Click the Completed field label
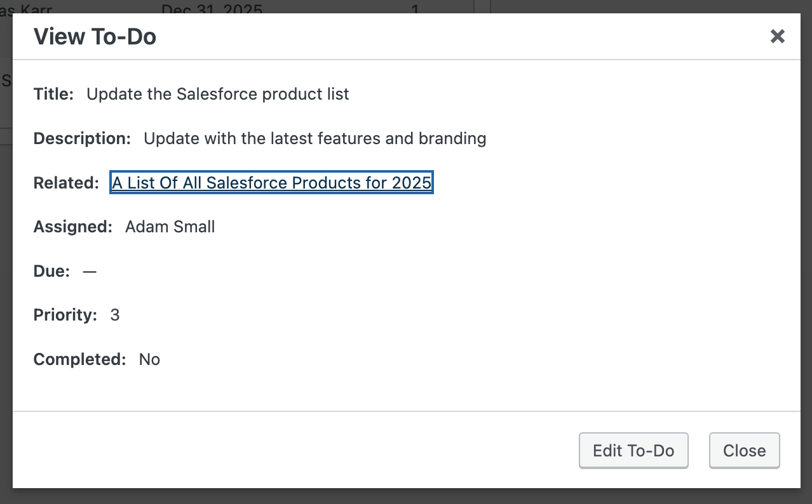 click(x=79, y=359)
